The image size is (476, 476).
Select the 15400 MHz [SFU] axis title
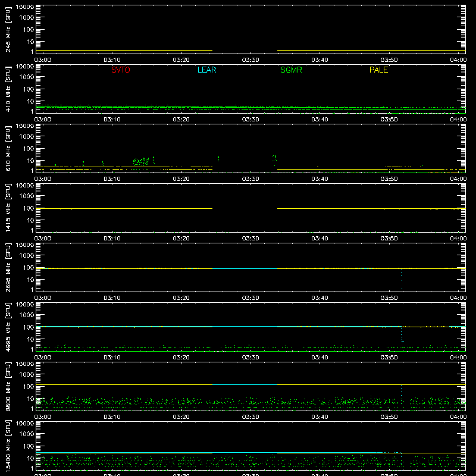coord(8,446)
